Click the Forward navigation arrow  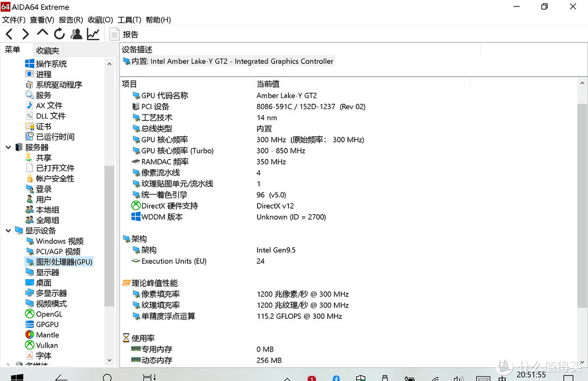[x=26, y=34]
